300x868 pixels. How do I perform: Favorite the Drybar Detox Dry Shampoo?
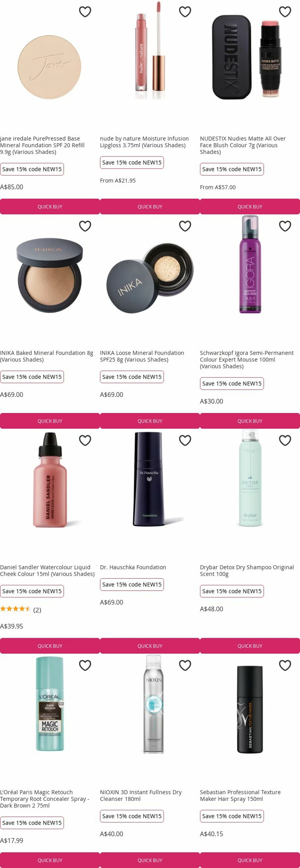285,440
